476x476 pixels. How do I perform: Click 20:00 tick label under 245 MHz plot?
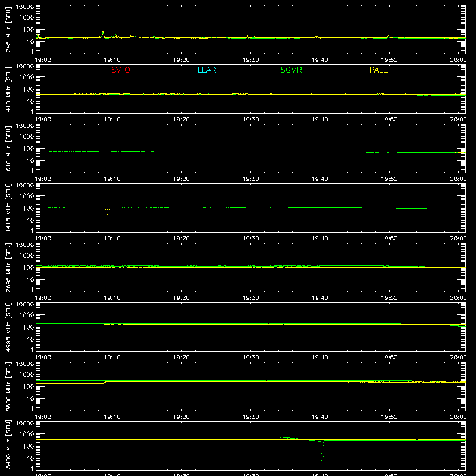coord(458,60)
